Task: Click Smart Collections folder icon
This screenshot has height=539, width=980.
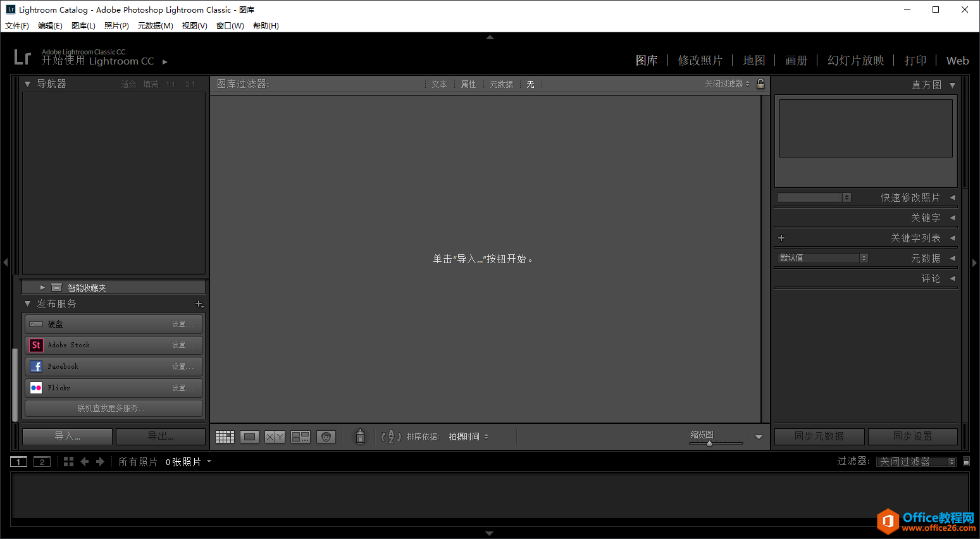Action: pos(56,287)
